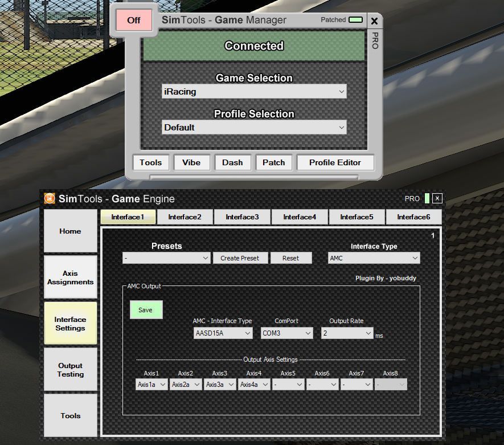The image size is (504, 445).
Task: Open the Profile Selection dropdown showing Default
Action: pyautogui.click(x=254, y=127)
